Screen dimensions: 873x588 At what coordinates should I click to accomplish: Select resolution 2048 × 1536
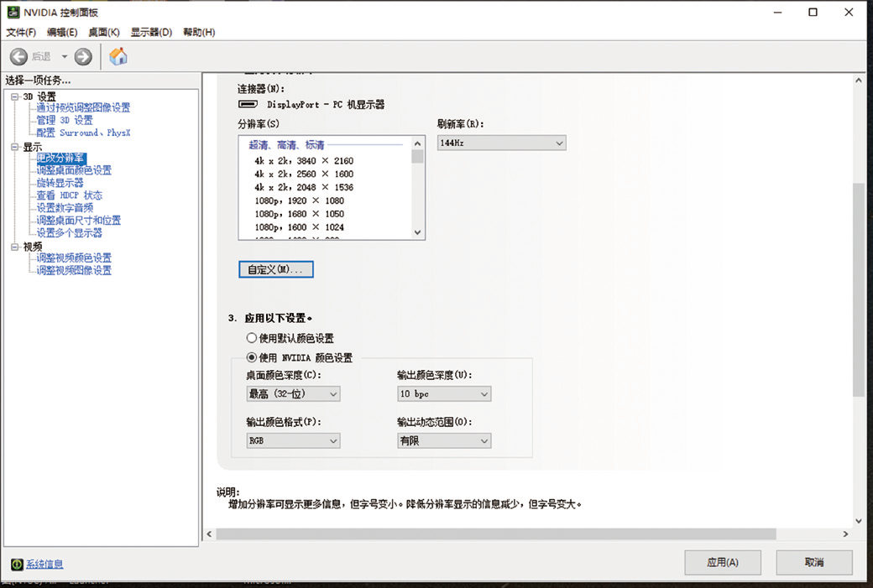click(x=304, y=187)
